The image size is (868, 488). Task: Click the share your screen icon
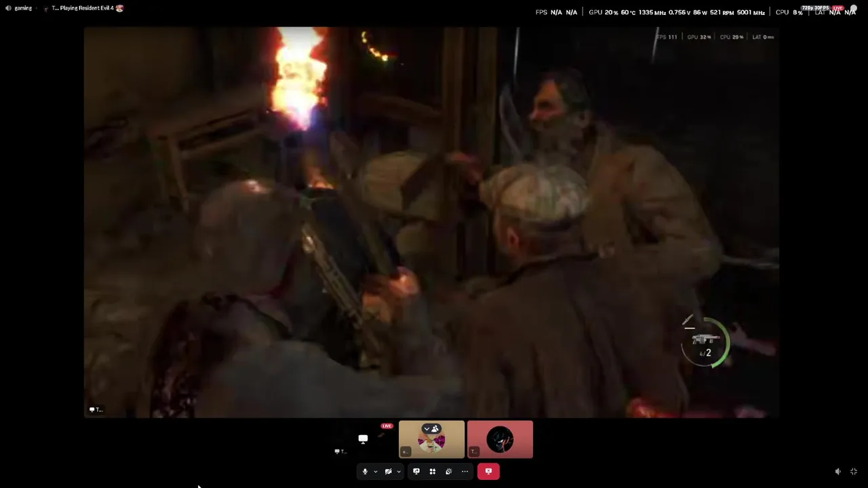point(416,472)
